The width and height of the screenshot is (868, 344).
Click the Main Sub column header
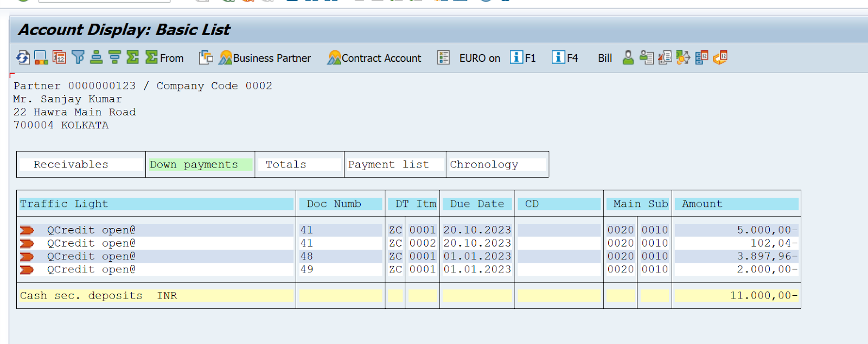637,204
